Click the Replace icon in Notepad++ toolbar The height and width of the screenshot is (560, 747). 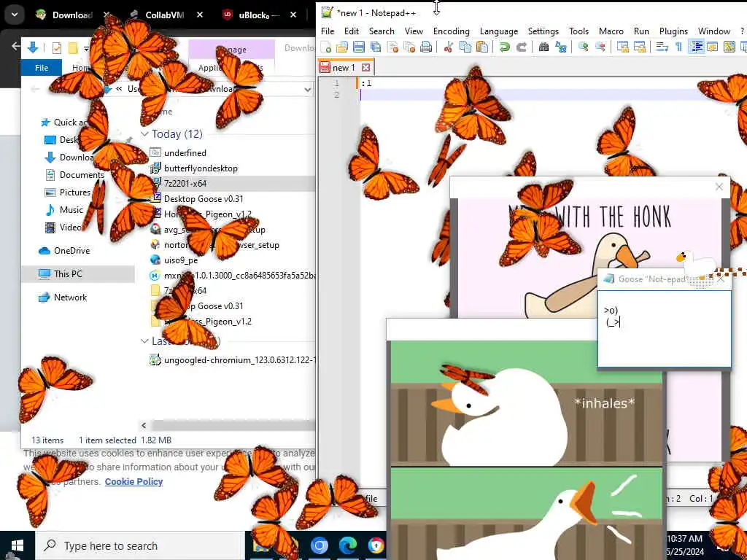click(x=561, y=47)
